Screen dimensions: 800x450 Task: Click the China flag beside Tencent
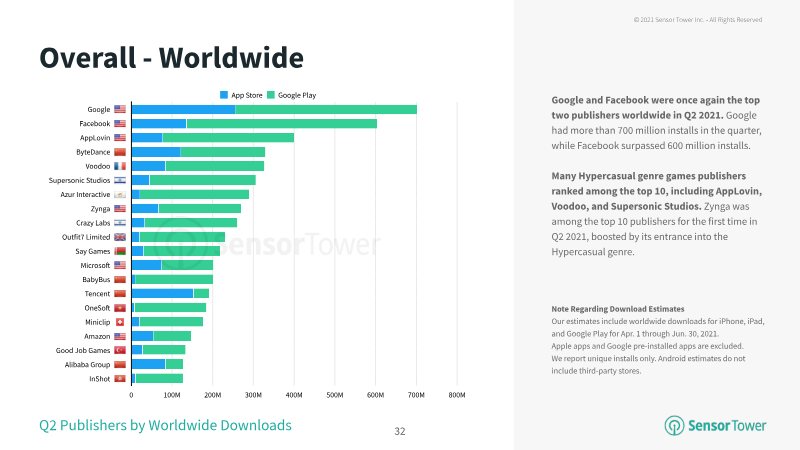[120, 293]
